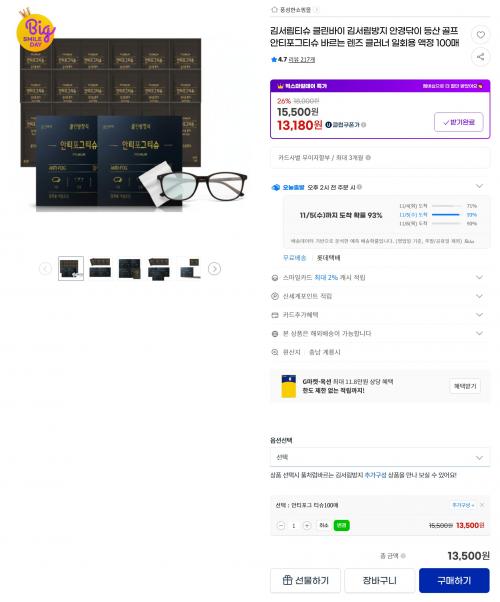Open the option selection dropdown

[380, 457]
